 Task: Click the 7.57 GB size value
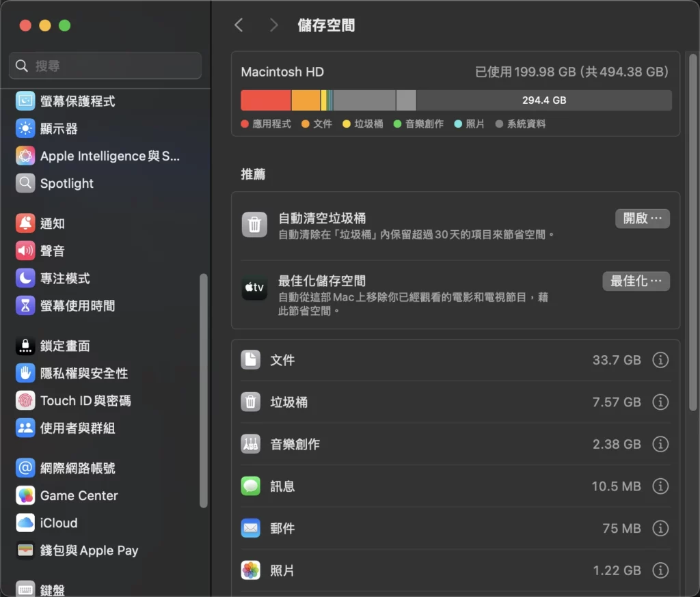pyautogui.click(x=617, y=402)
